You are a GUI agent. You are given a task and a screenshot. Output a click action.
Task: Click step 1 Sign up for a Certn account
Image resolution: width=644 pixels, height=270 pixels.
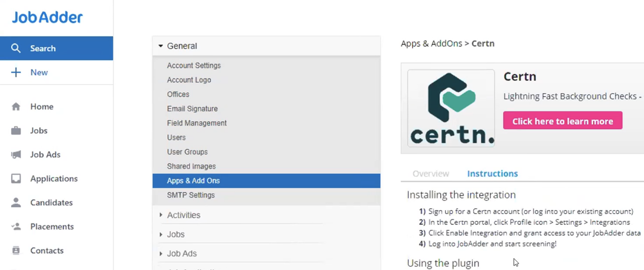(x=530, y=211)
